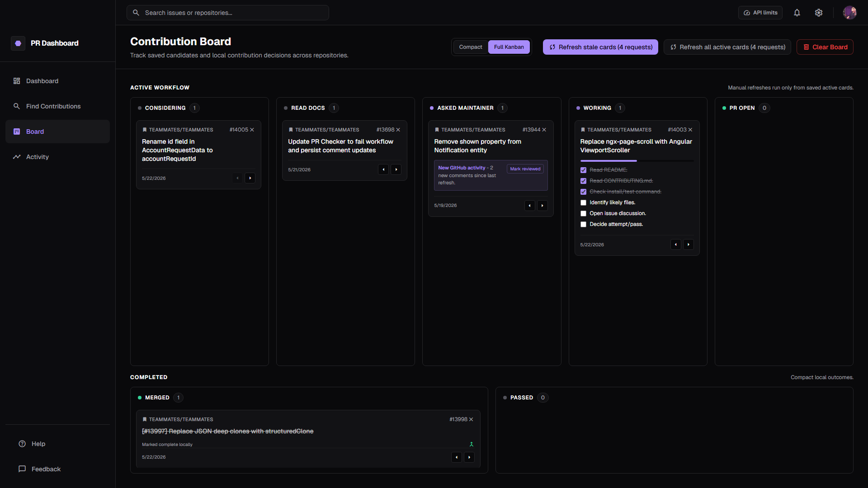Image resolution: width=868 pixels, height=488 pixels.
Task: Remove merged card #13998 with its X
Action: pyautogui.click(x=471, y=419)
